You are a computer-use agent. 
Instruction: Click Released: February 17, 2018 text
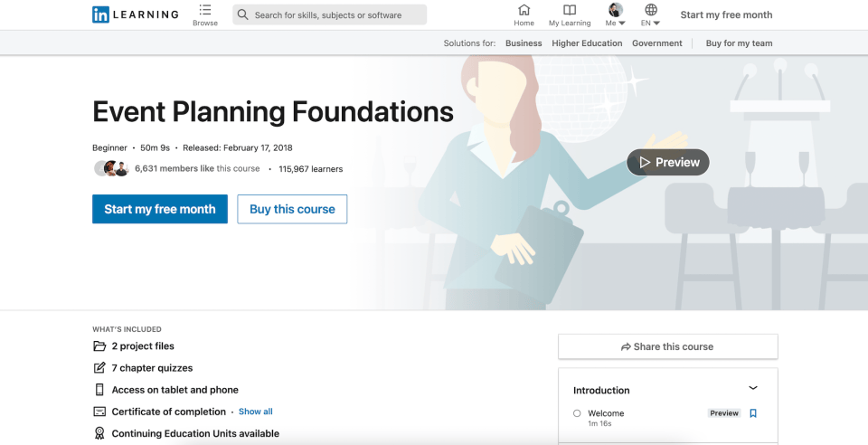pyautogui.click(x=238, y=147)
